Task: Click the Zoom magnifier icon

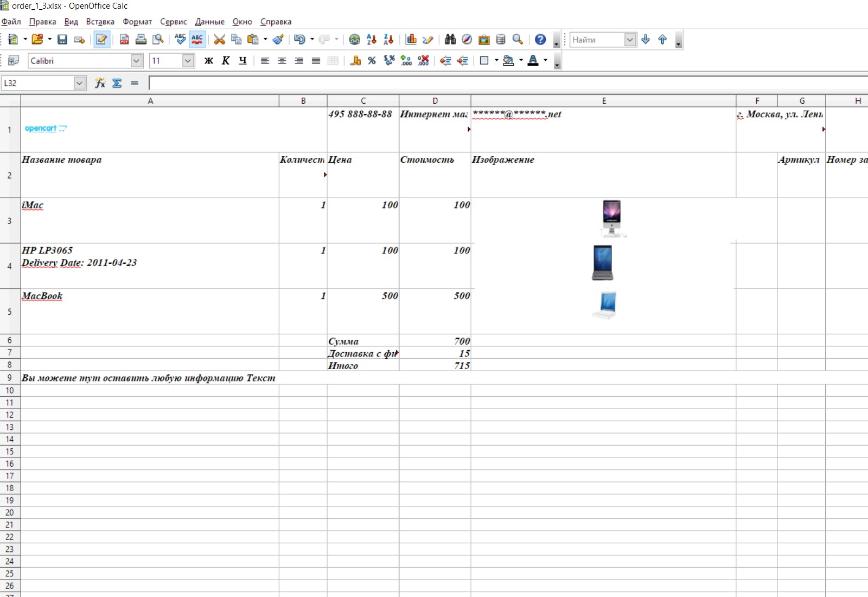Action: (518, 40)
